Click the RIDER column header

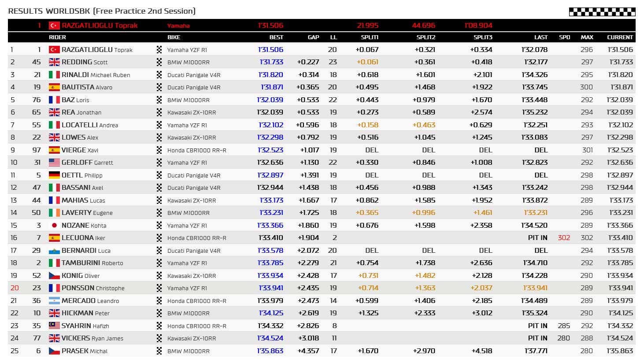click(x=57, y=37)
